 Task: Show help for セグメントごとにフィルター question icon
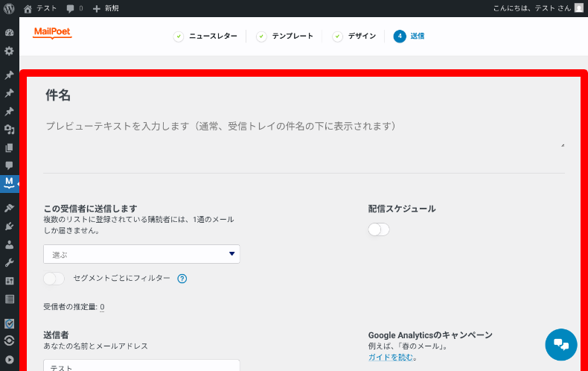coord(182,279)
